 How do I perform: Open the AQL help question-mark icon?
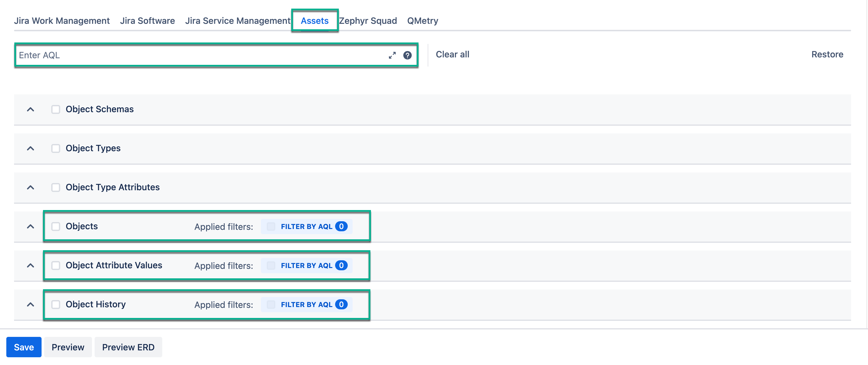[407, 55]
